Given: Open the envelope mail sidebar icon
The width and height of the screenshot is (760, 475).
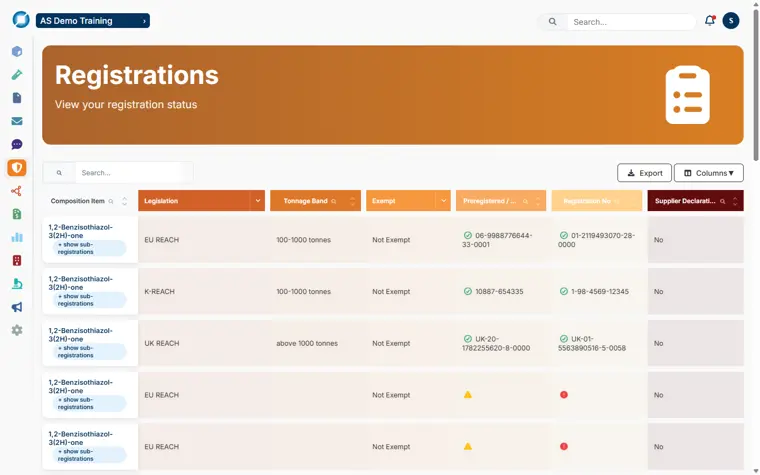Looking at the screenshot, I should (x=17, y=121).
